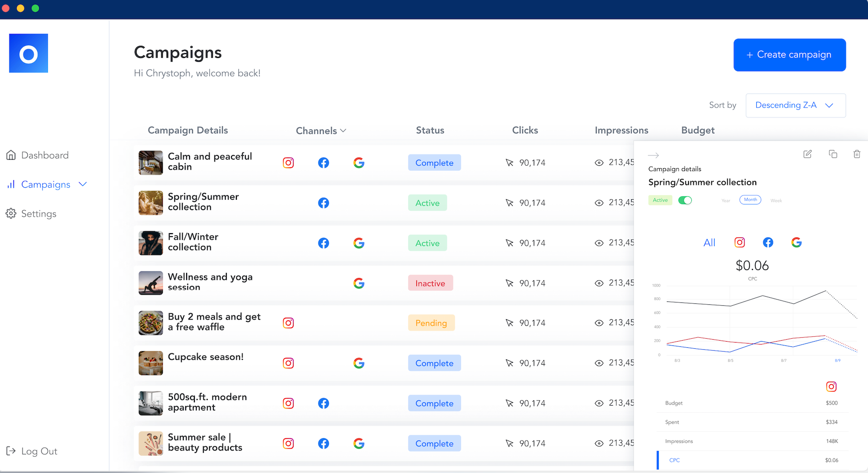
Task: Click Google icon in Calm and peaceful cabin row
Action: tap(359, 163)
